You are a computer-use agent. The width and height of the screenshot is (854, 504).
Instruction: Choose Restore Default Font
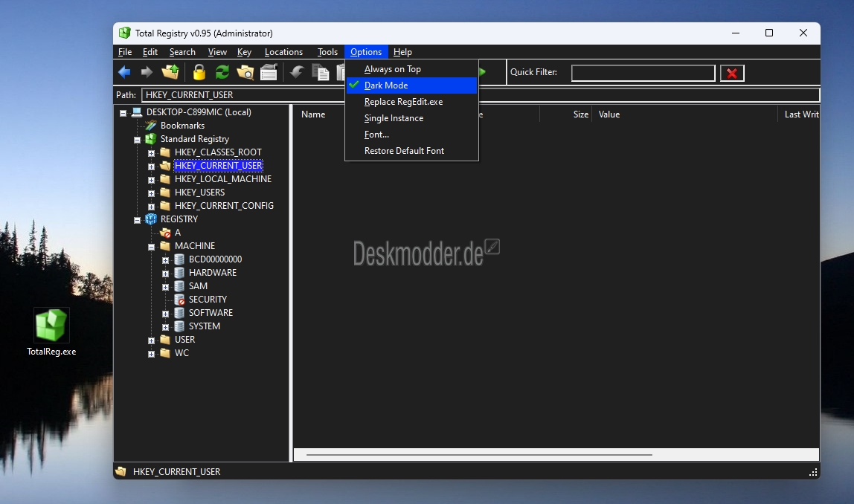click(x=412, y=151)
